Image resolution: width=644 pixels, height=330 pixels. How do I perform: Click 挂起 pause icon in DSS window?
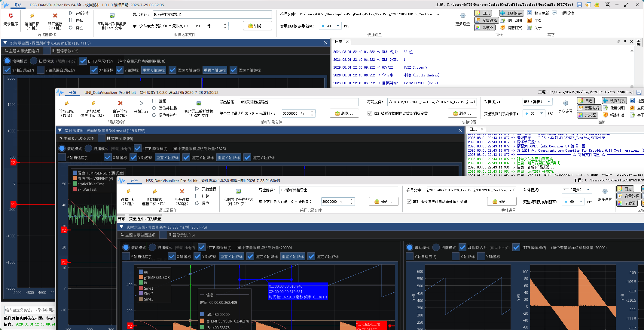(x=71, y=20)
